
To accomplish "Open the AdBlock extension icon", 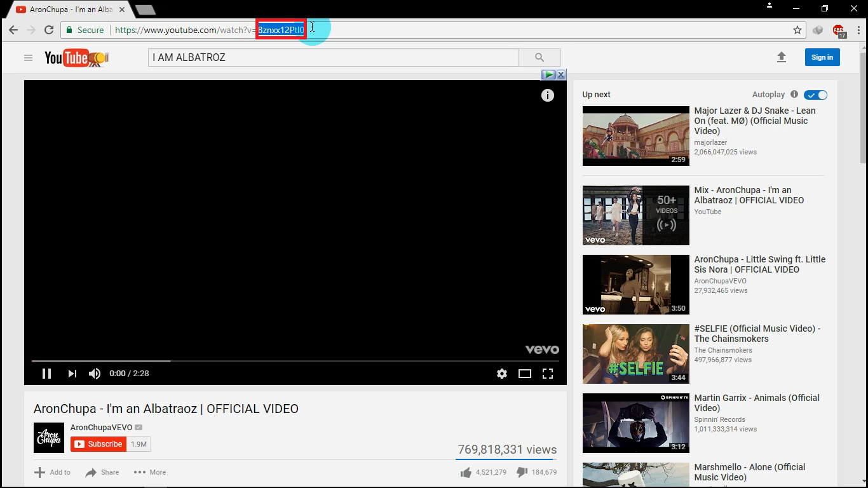I will point(839,30).
